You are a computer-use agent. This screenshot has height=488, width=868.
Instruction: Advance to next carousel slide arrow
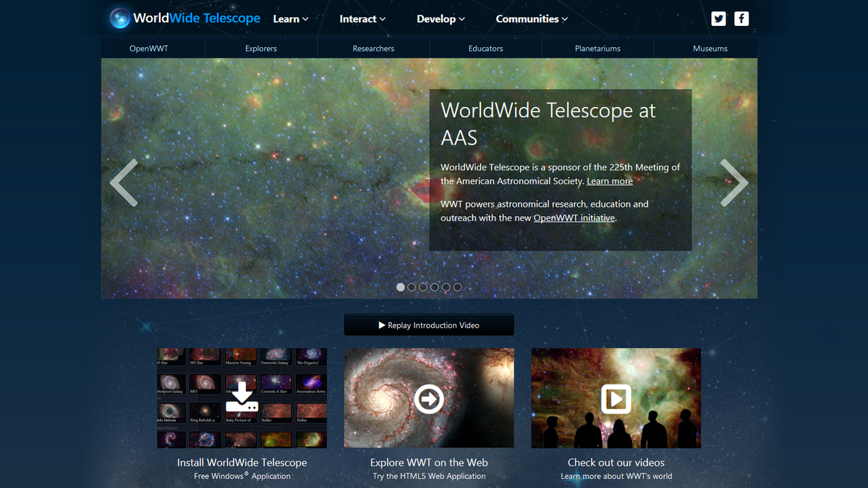[734, 183]
